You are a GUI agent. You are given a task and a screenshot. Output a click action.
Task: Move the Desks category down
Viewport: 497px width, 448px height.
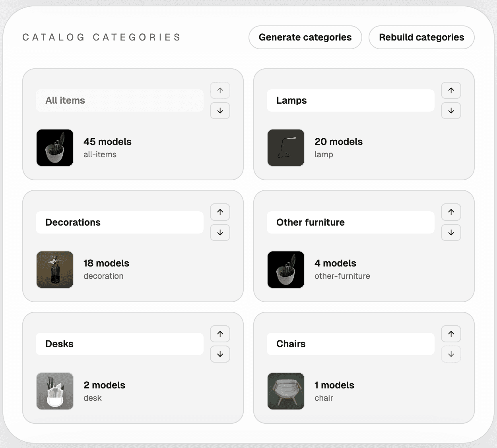(220, 354)
